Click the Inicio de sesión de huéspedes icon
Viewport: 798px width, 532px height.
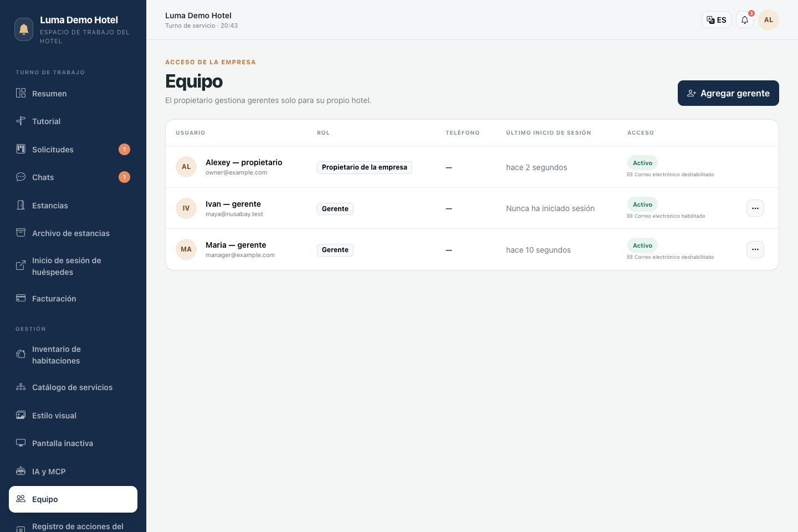pos(21,266)
